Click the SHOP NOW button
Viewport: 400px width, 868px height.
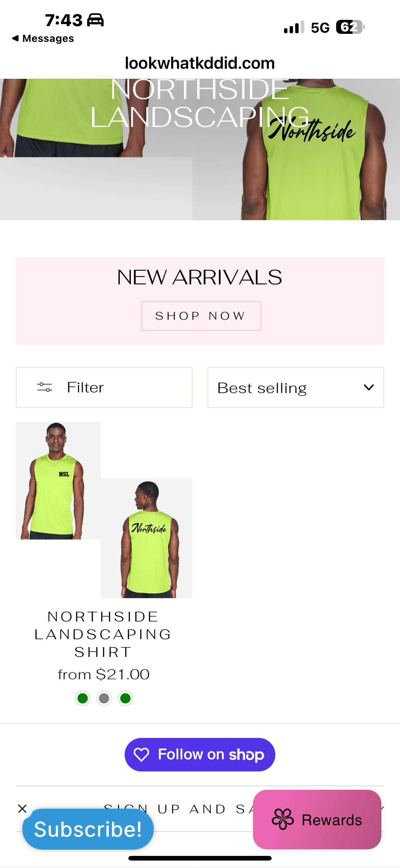coord(201,316)
